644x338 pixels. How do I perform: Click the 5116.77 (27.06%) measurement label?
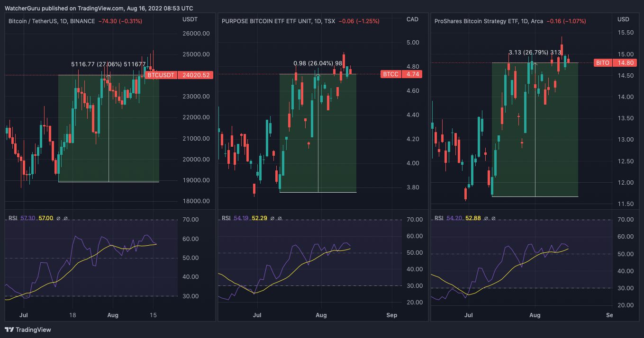[x=109, y=64]
